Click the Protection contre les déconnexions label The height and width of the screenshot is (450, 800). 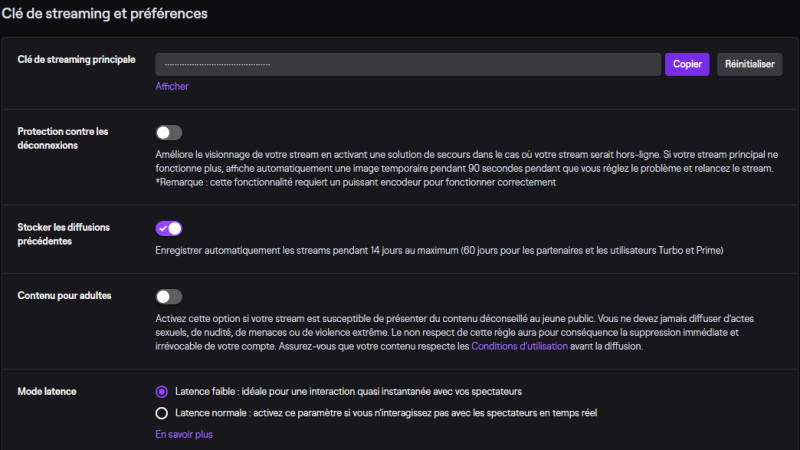tap(63, 138)
